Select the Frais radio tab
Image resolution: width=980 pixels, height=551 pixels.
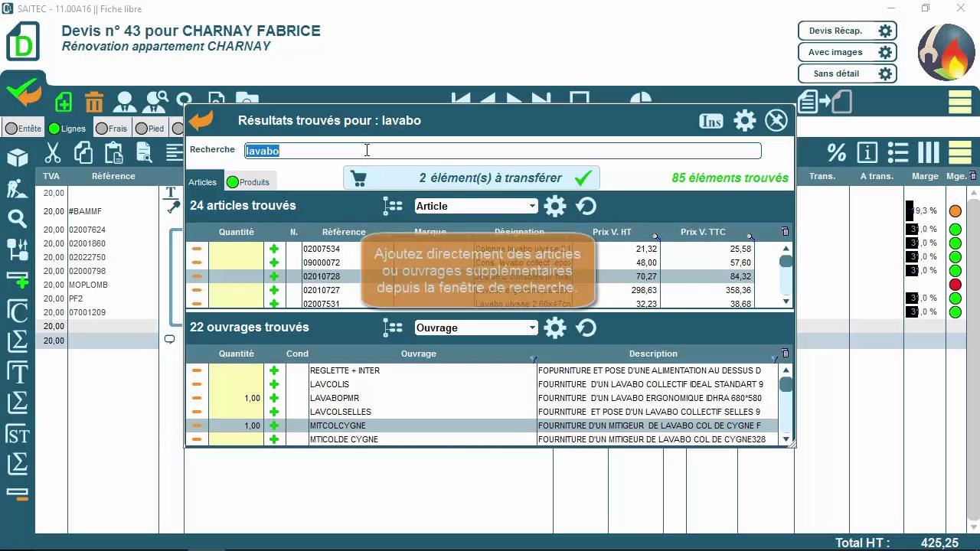(112, 129)
